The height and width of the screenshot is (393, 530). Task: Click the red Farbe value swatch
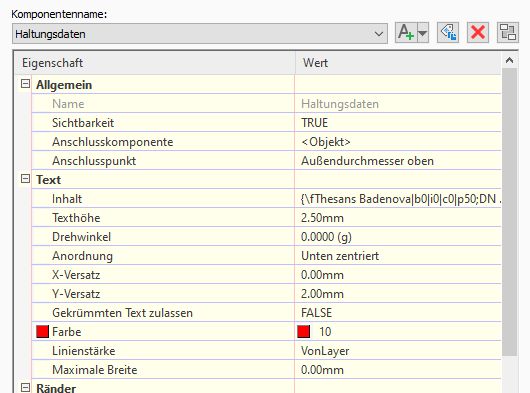tap(304, 331)
